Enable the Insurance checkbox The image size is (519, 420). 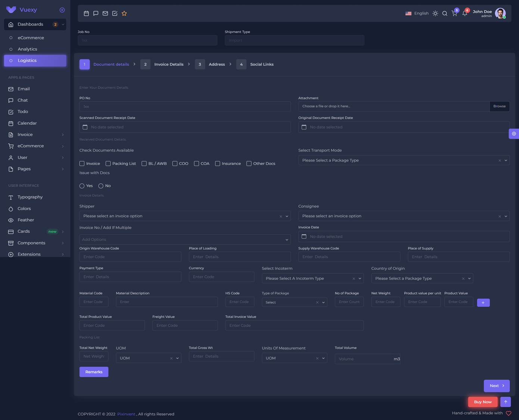[x=218, y=164]
